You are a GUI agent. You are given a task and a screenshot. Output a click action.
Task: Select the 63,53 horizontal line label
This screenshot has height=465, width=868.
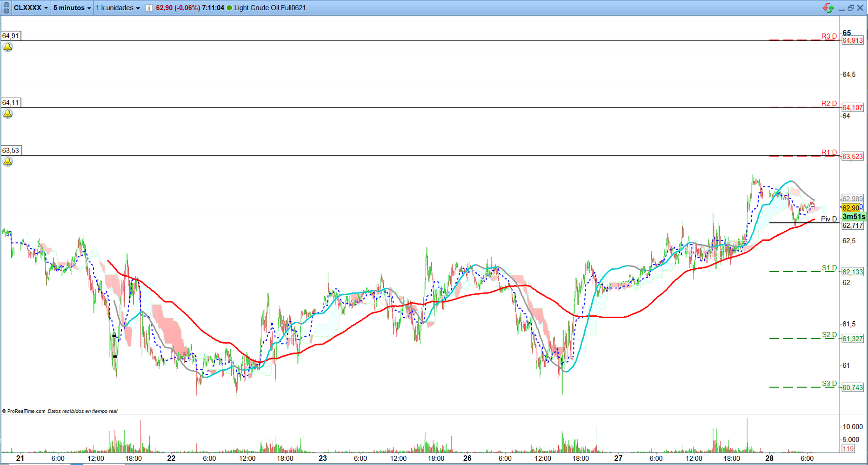(x=11, y=151)
